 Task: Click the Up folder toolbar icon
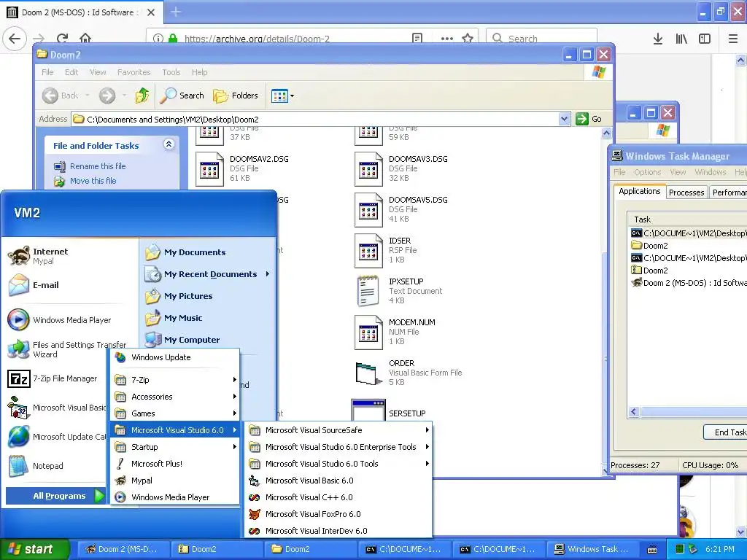[142, 96]
